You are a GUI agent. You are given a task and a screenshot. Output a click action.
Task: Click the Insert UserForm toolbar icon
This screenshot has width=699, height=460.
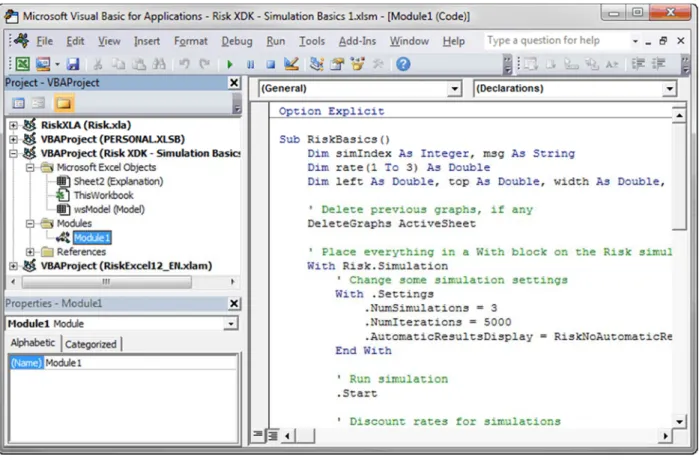[43, 64]
